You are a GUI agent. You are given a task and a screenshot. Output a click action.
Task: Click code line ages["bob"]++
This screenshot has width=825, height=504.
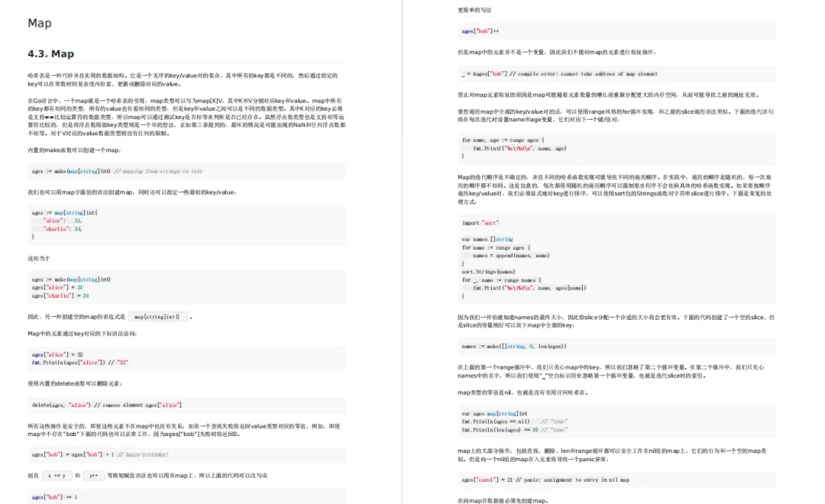[480, 31]
